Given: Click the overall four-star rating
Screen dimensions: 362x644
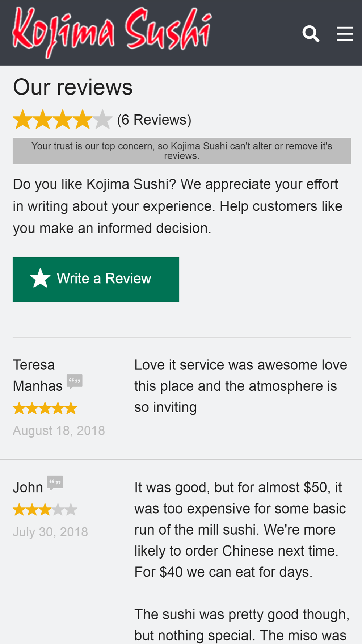Looking at the screenshot, I should pyautogui.click(x=62, y=120).
